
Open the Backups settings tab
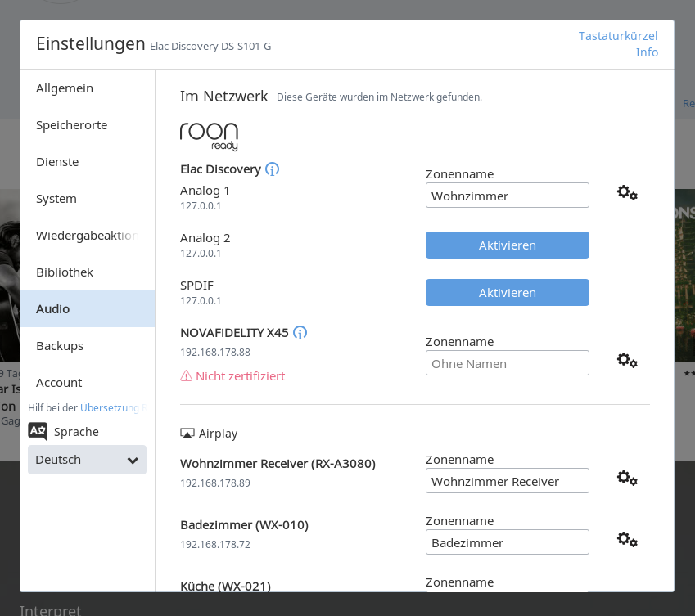coord(88,345)
